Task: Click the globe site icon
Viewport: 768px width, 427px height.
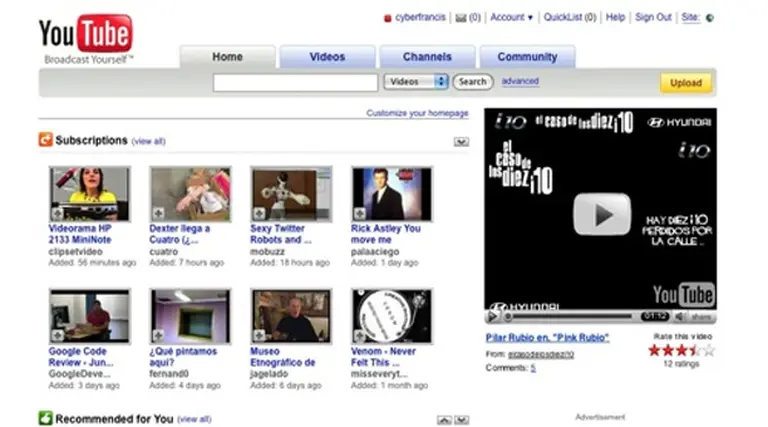Action: pyautogui.click(x=710, y=18)
